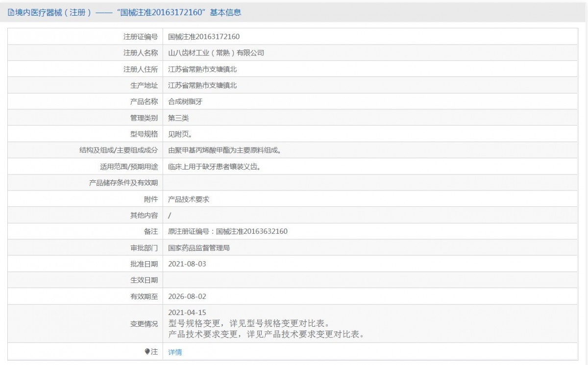Select approving department 国家药品监督管理局

pyautogui.click(x=199, y=247)
